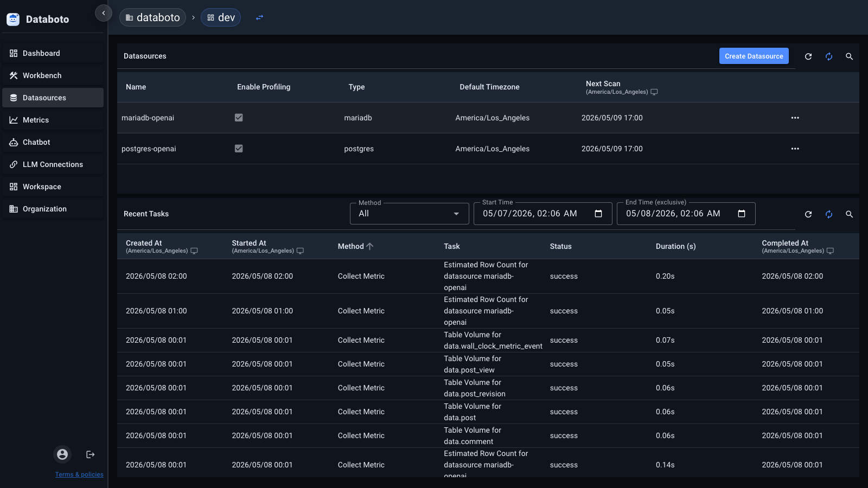The height and width of the screenshot is (488, 868).
Task: Refresh the Recent Tasks table
Action: coord(808,214)
